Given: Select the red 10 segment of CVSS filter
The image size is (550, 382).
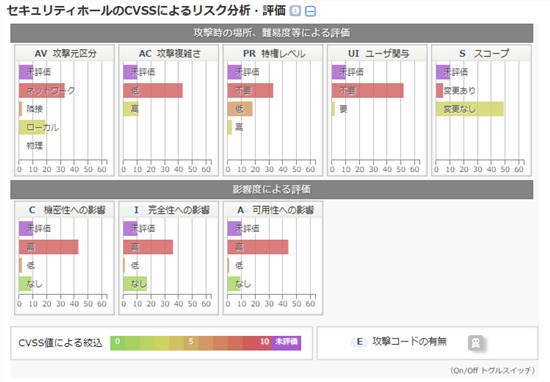Looking at the screenshot, I should [264, 343].
